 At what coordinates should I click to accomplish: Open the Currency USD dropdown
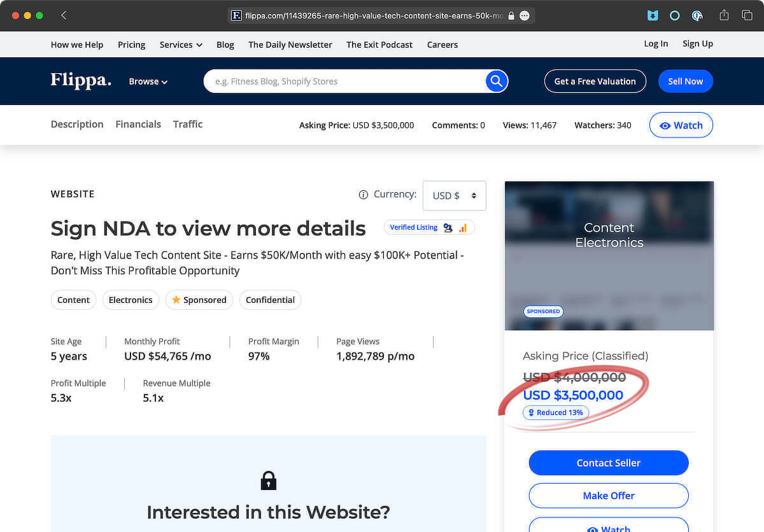pyautogui.click(x=454, y=195)
